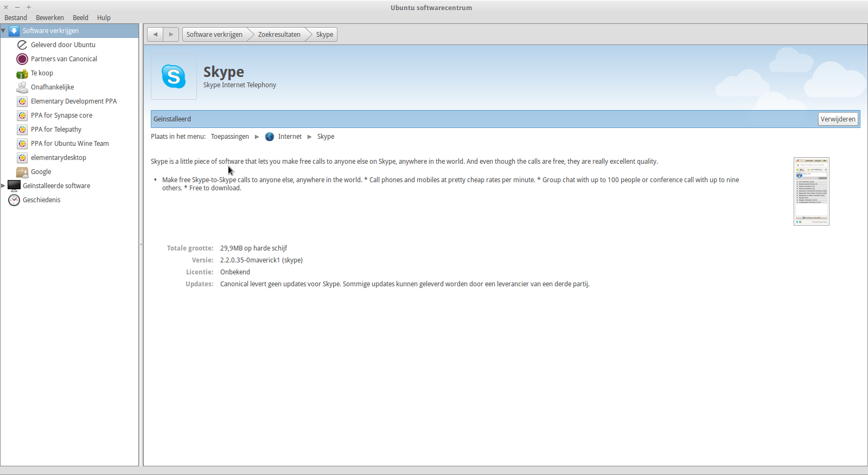Image resolution: width=868 pixels, height=475 pixels.
Task: Select PPA for Telepathy entry
Action: pos(56,130)
